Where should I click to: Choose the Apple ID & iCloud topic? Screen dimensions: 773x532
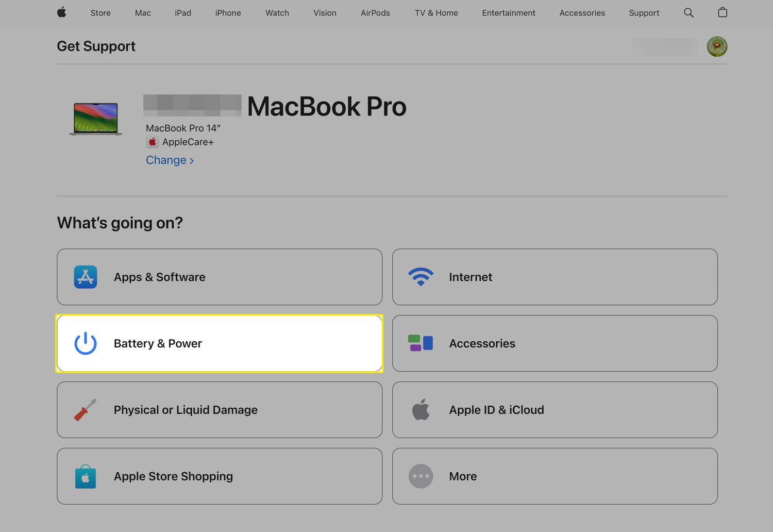point(554,410)
